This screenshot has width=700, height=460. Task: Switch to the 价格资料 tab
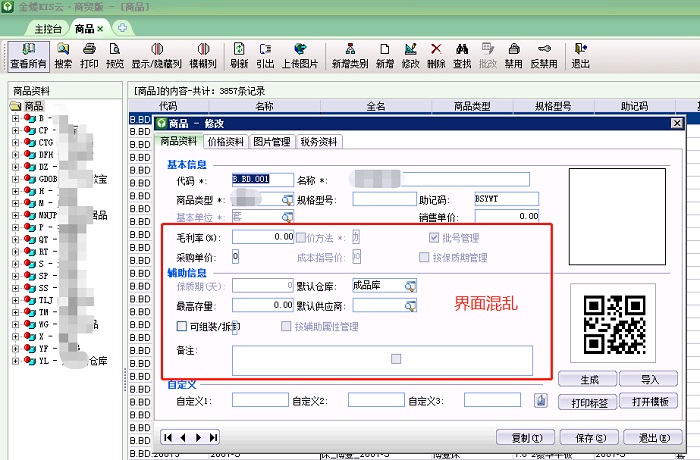(225, 142)
